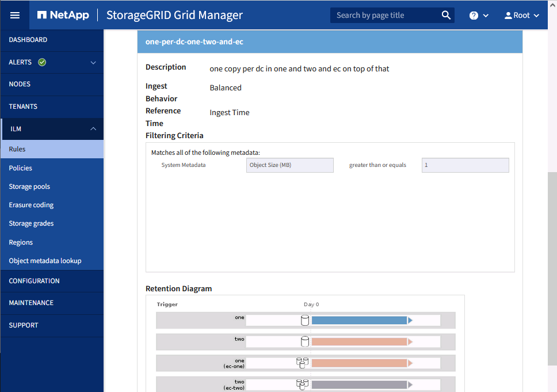Click the search magnifier icon
This screenshot has height=392, width=557.
pyautogui.click(x=446, y=15)
